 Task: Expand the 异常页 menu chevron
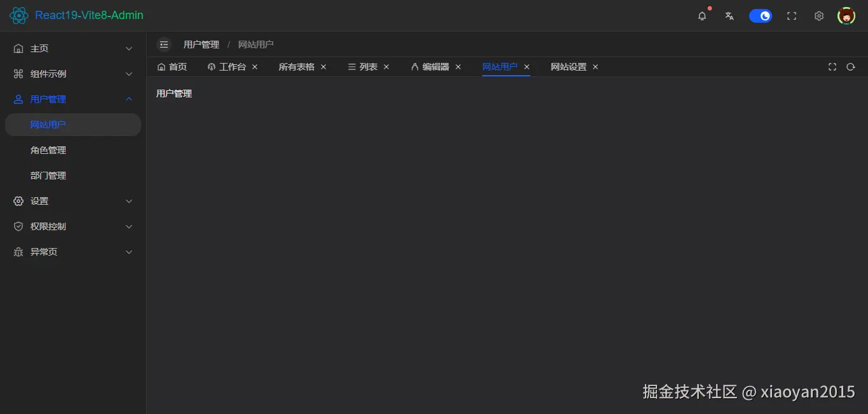click(129, 252)
